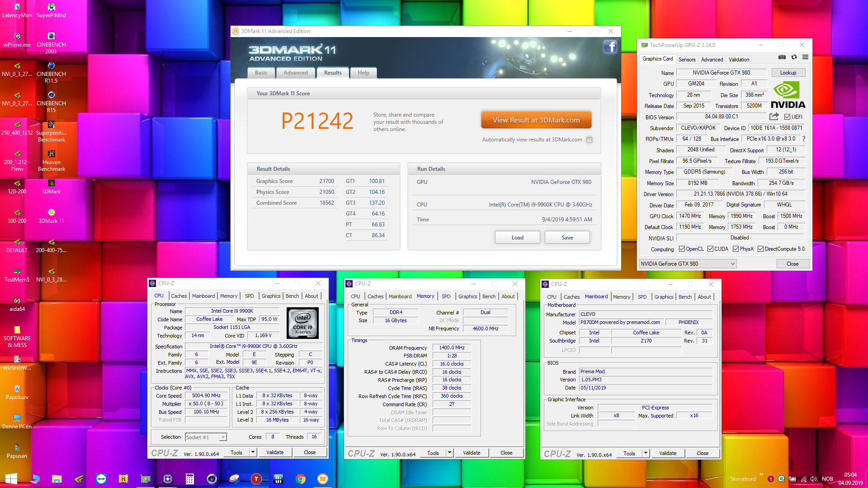Open TeamViewer from the taskbar
Screen dimensions: 868x488
click(x=101, y=479)
